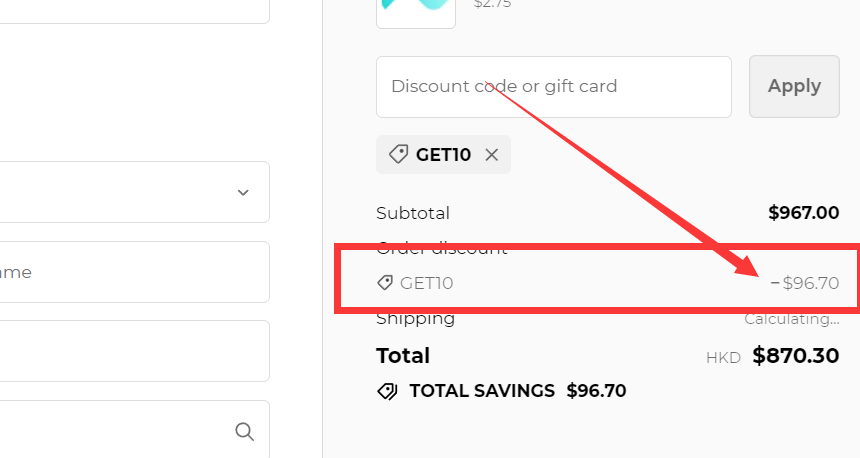Select the empty field below the name field

click(x=134, y=351)
